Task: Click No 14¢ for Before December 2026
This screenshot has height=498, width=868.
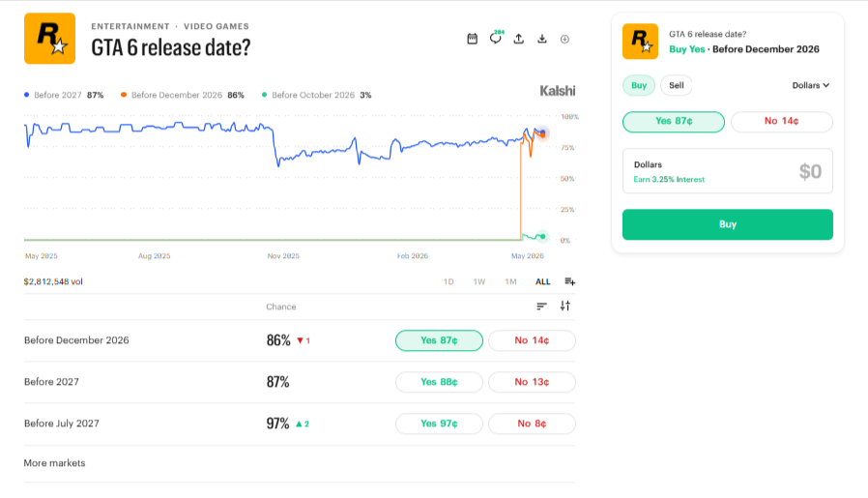Action: [x=532, y=340]
